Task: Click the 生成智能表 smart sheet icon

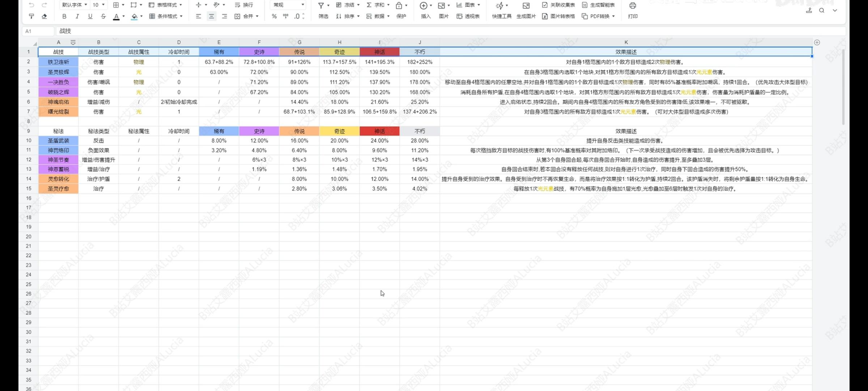Action: pyautogui.click(x=599, y=5)
